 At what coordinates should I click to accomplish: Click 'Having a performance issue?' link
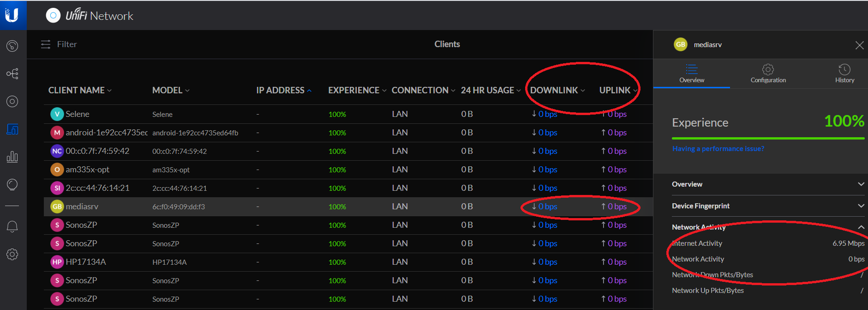click(718, 149)
